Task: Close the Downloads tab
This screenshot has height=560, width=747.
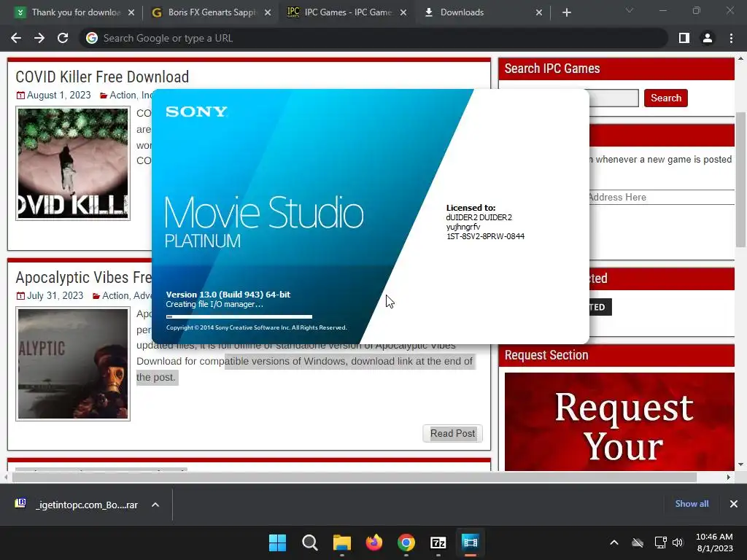Action: click(x=539, y=12)
